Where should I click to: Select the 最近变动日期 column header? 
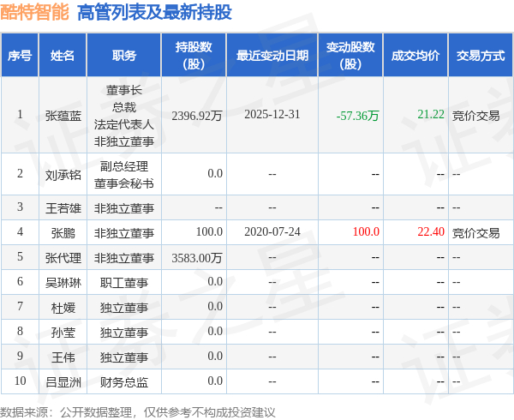(272, 55)
